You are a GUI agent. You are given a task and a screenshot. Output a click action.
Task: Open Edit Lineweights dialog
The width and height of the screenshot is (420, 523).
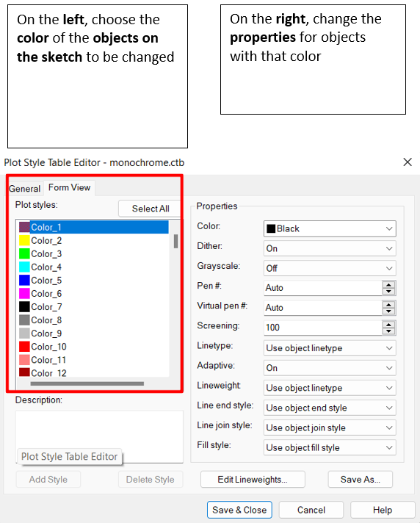click(x=253, y=480)
